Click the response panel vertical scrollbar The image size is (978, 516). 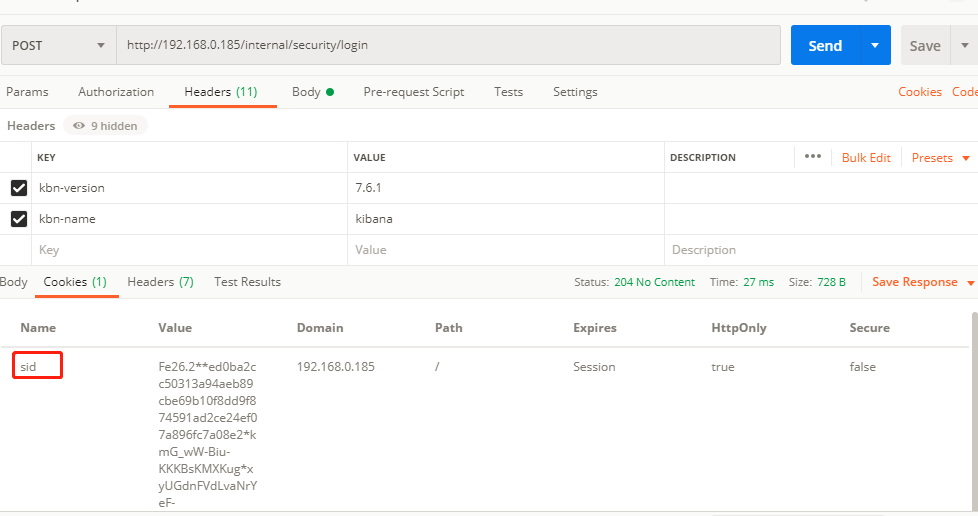[x=974, y=400]
